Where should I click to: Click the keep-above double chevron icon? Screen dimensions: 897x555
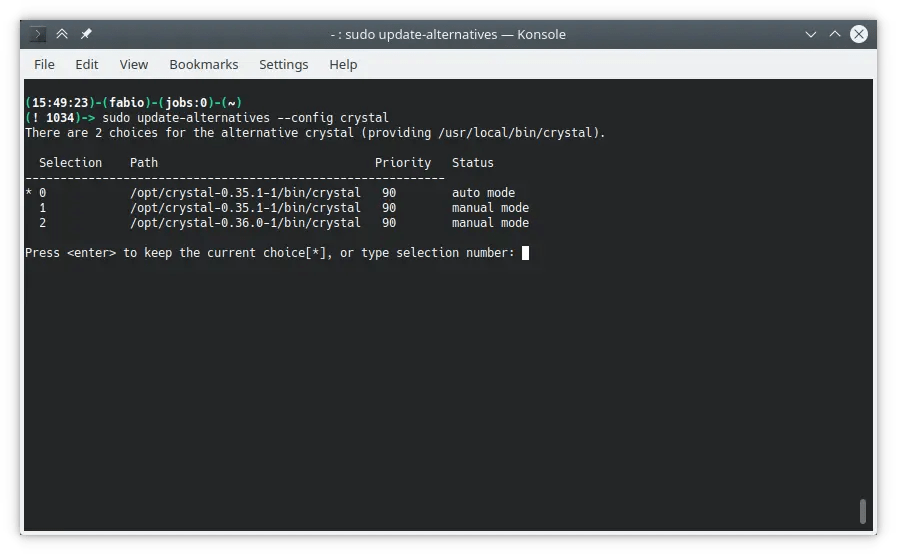(62, 34)
